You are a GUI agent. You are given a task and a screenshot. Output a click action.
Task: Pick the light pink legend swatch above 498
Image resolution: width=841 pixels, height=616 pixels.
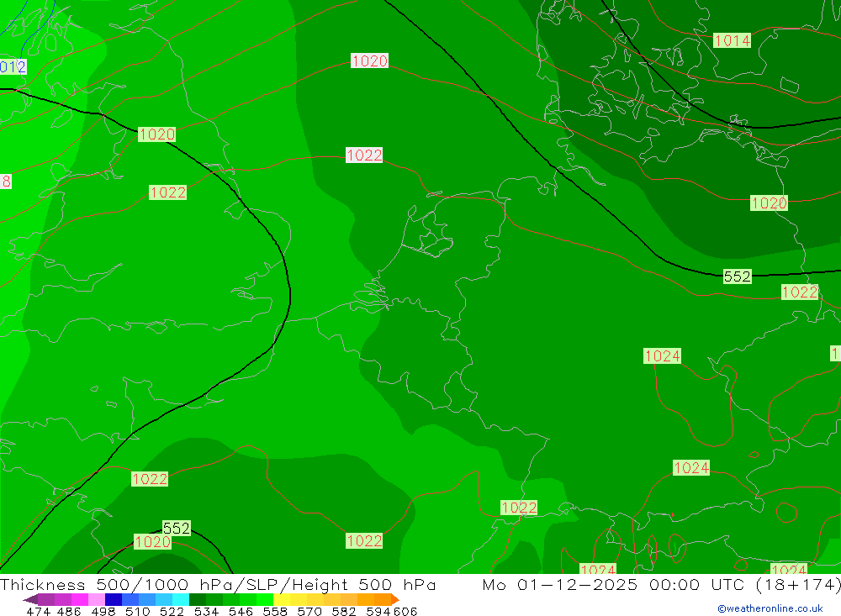(x=97, y=599)
